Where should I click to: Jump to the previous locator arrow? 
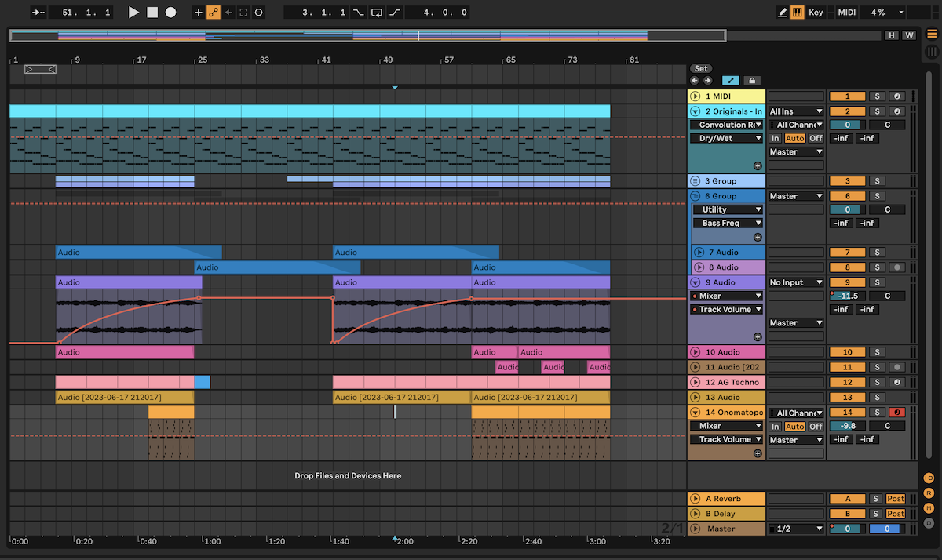pos(695,80)
